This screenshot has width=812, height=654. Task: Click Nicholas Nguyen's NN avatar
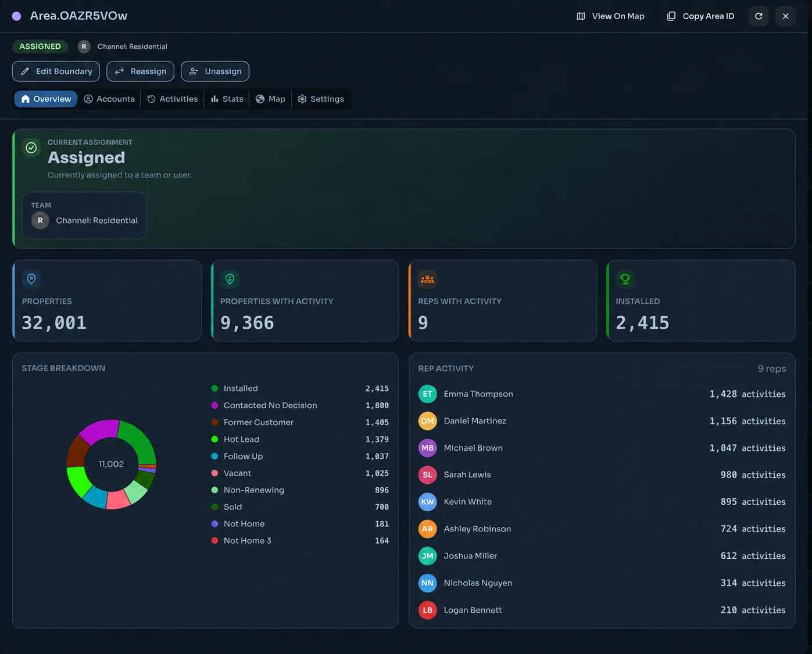tap(428, 583)
